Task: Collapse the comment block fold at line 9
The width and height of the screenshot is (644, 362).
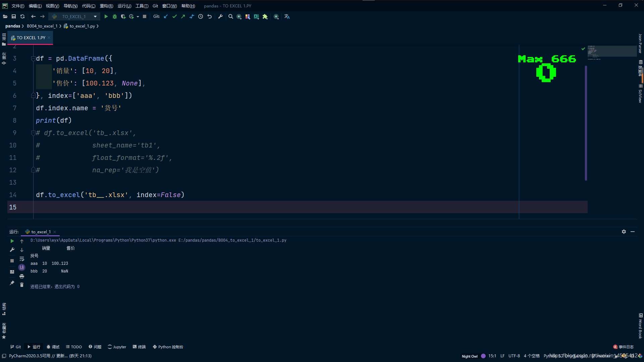Action: [33, 133]
